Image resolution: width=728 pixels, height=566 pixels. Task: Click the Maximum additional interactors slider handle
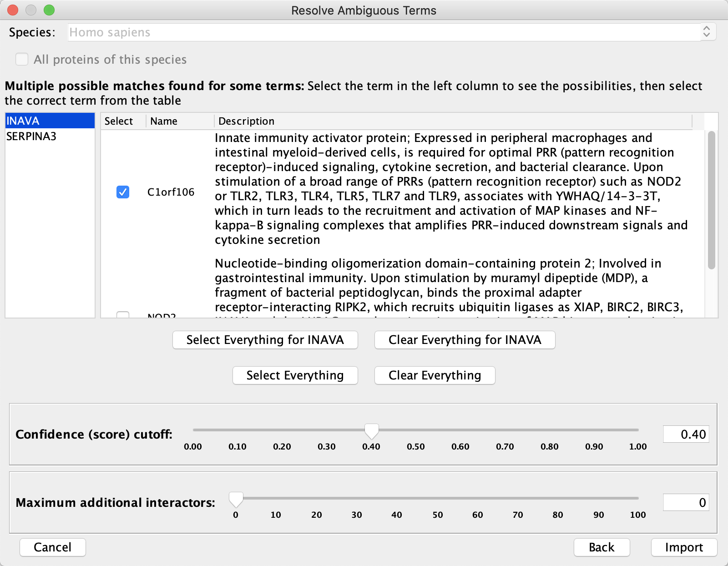[x=236, y=499]
